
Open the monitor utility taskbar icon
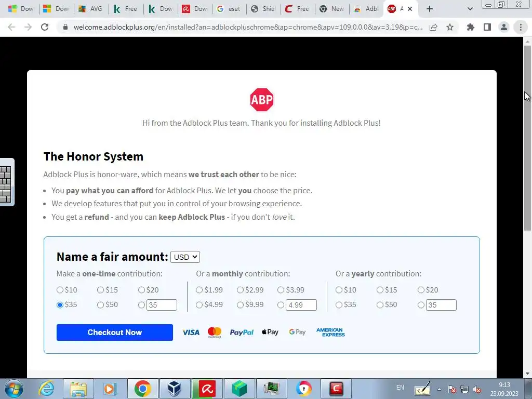(x=271, y=389)
